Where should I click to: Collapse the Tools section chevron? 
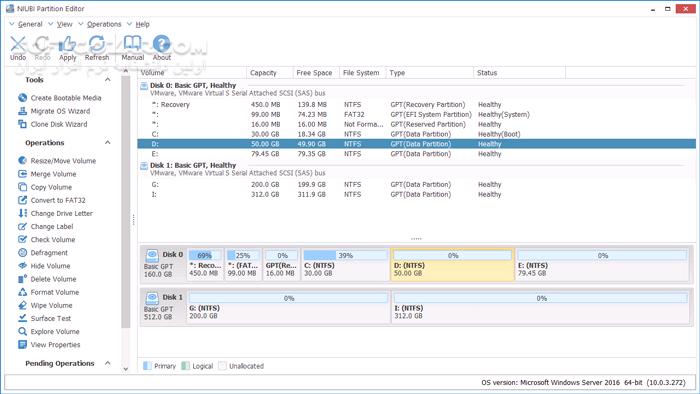(x=108, y=79)
